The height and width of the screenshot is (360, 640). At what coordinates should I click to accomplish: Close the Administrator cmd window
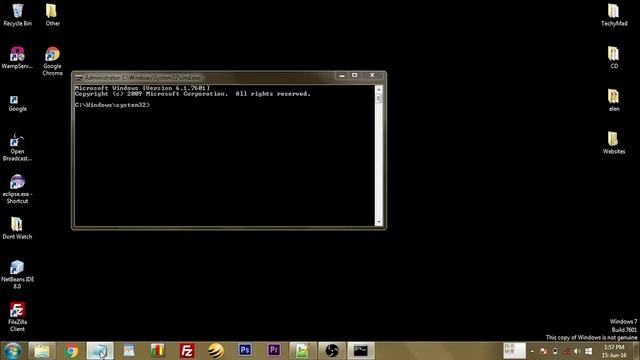[372, 76]
